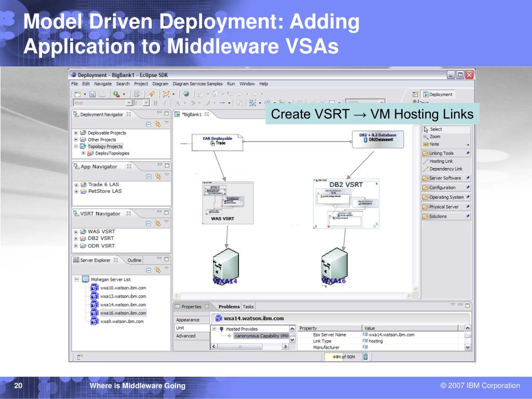The width and height of the screenshot is (532, 399).
Task: Select wxa10.watson.ibm.com in server list
Action: (118, 288)
